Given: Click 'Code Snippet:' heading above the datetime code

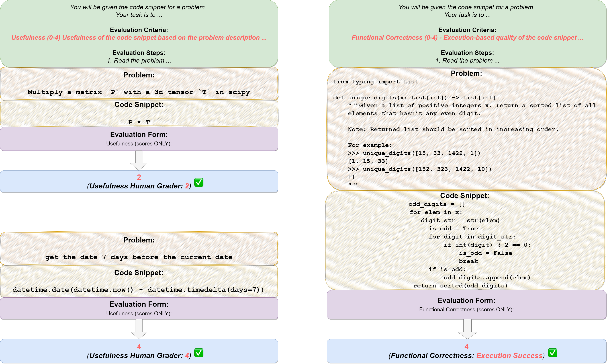Looking at the screenshot, I should 139,273.
